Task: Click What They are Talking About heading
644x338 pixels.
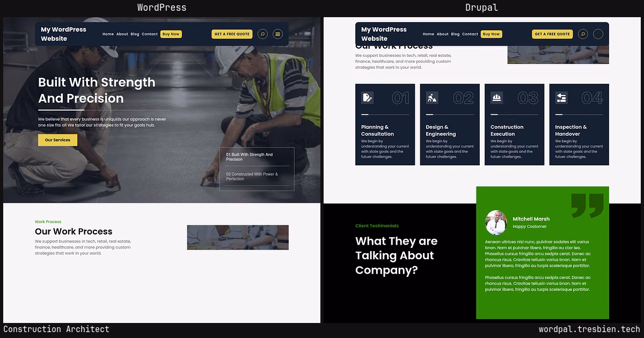Action: coord(396,255)
